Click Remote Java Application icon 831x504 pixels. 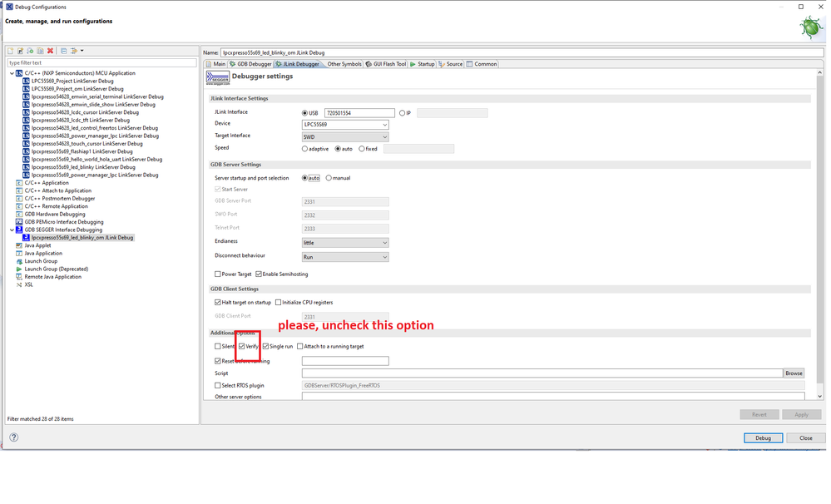(19, 277)
